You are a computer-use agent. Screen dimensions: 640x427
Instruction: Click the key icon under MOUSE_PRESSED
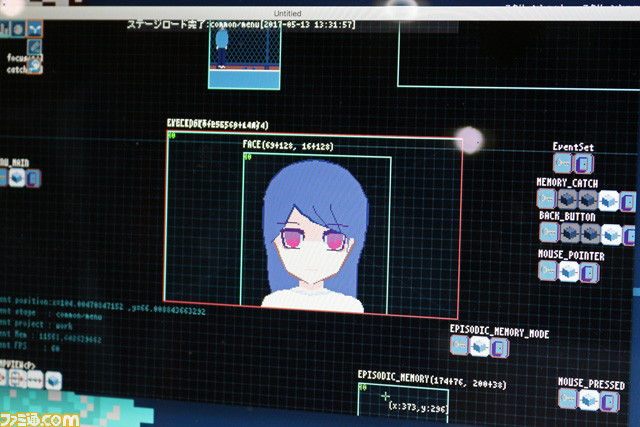point(568,398)
